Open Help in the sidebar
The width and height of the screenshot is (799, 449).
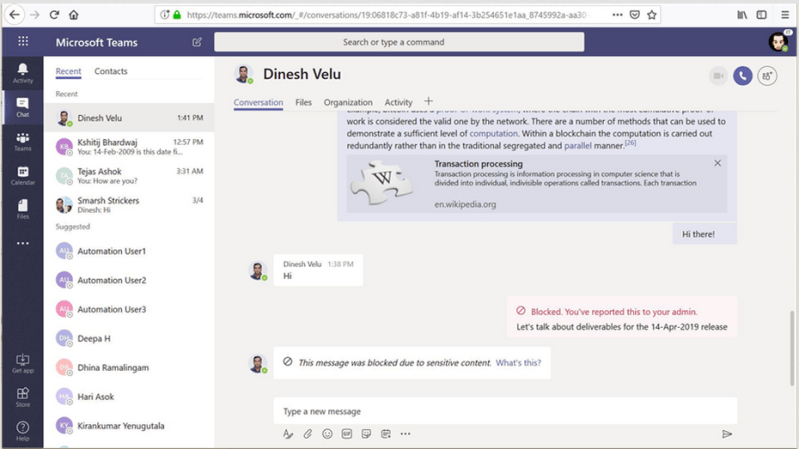tap(22, 431)
